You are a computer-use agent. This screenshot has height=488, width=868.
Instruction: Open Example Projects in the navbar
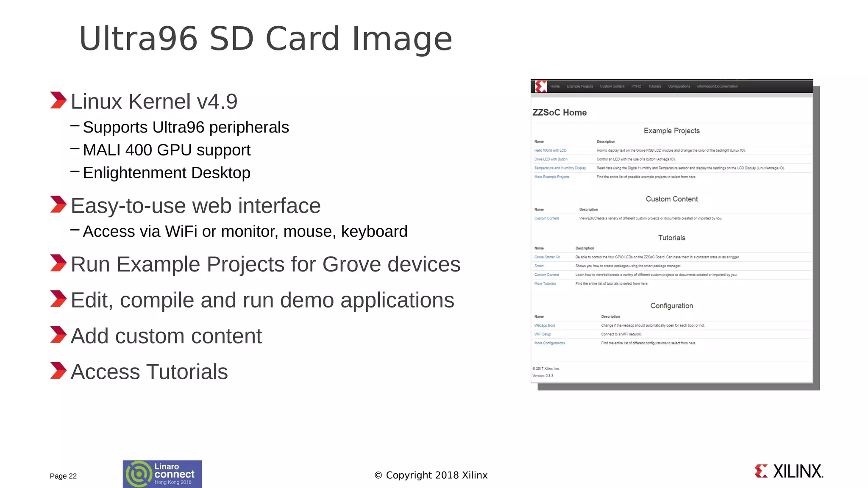pyautogui.click(x=580, y=86)
